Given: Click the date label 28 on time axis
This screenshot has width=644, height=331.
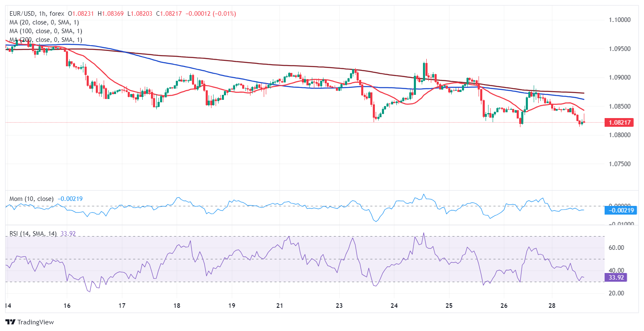Looking at the screenshot, I should 552,306.
